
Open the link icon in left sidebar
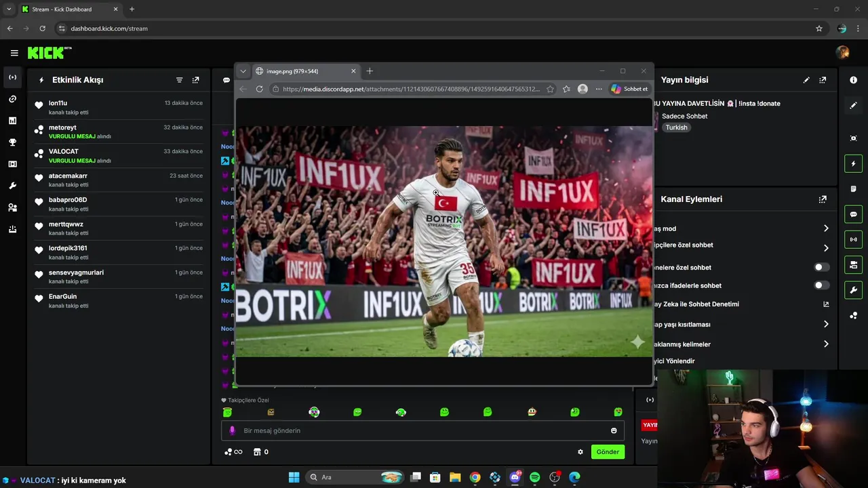tap(12, 99)
